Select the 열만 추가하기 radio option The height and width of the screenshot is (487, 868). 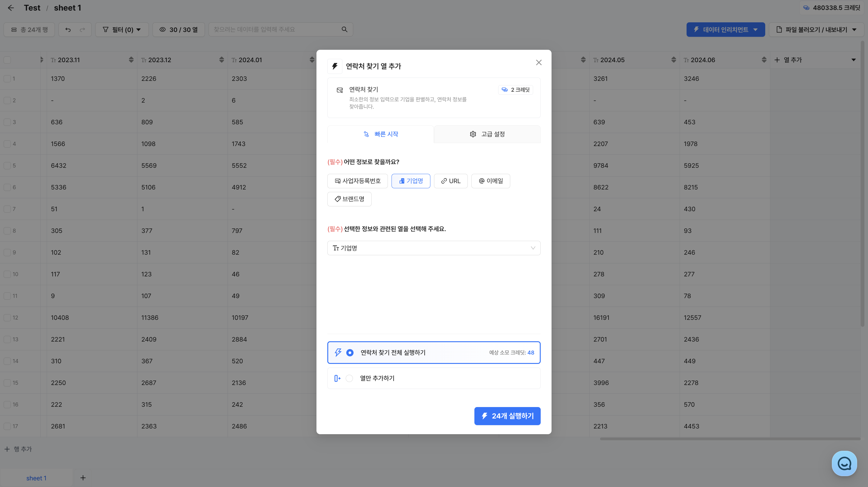click(349, 378)
